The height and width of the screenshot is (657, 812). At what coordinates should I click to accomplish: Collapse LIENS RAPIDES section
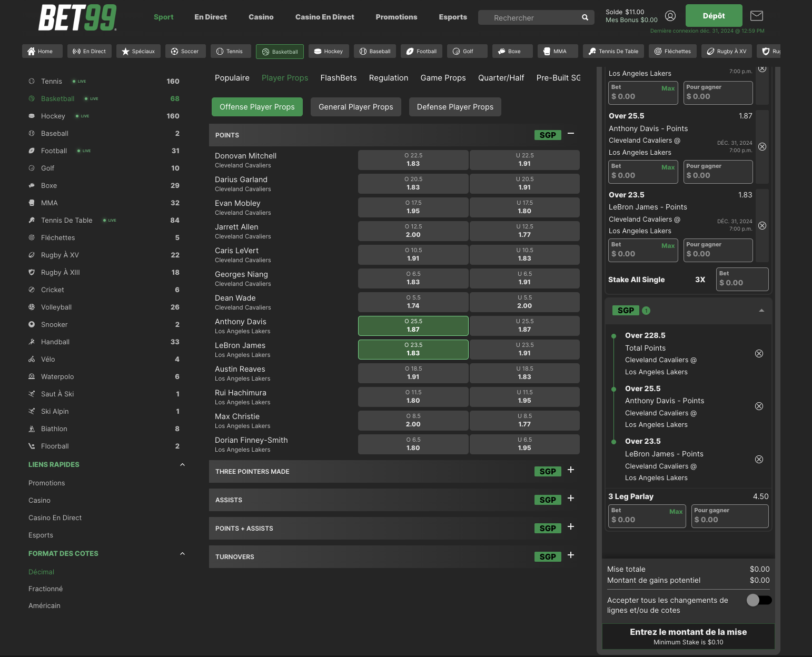point(182,464)
